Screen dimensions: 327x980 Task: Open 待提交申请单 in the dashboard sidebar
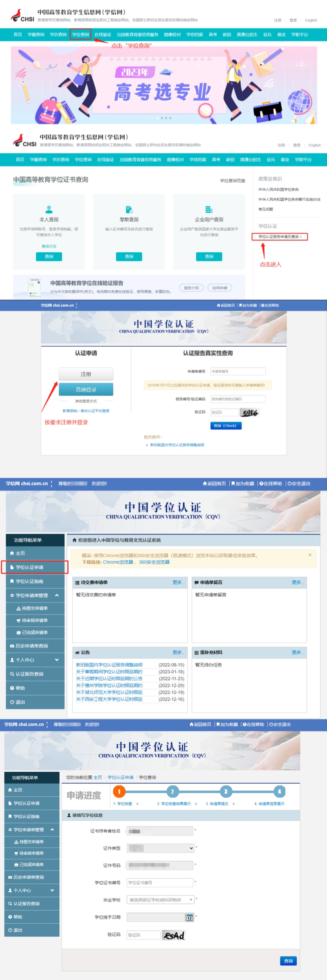coord(35,608)
